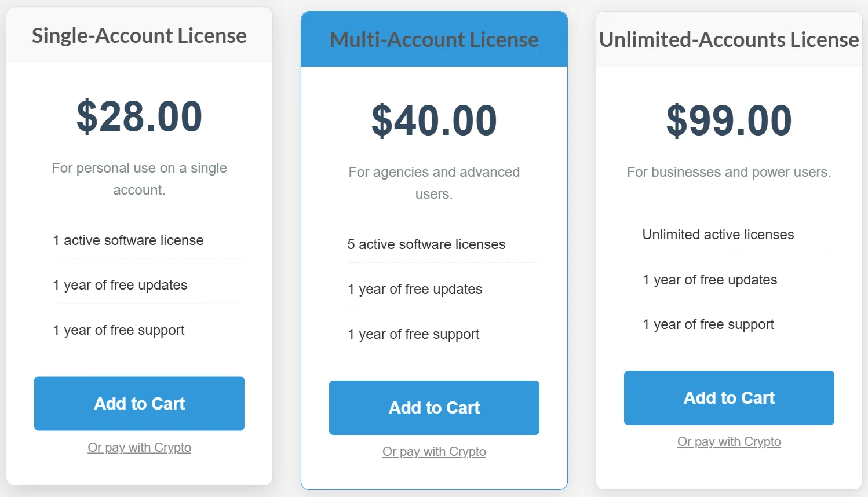Select '1 active software license' feature

128,240
